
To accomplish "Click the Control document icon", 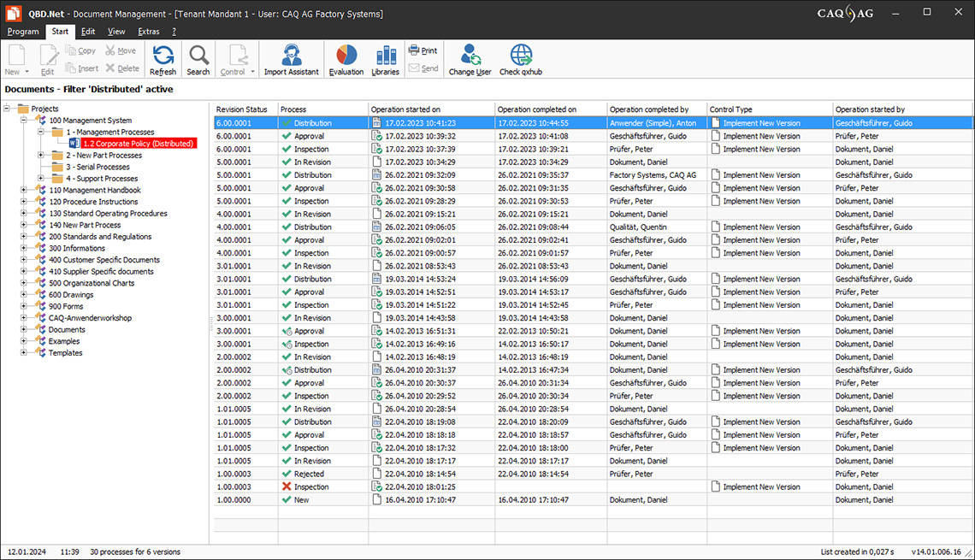I will click(x=238, y=56).
